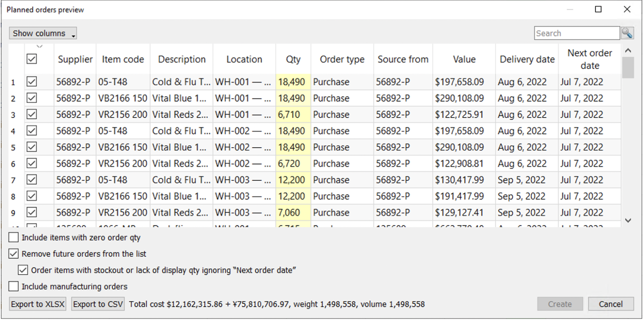The image size is (644, 321).
Task: Type in the Search field
Action: click(576, 33)
